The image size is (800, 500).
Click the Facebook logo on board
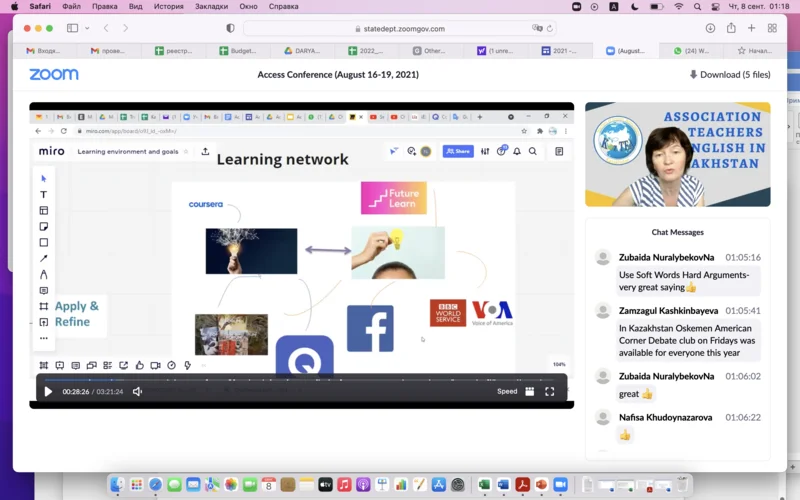click(x=370, y=329)
